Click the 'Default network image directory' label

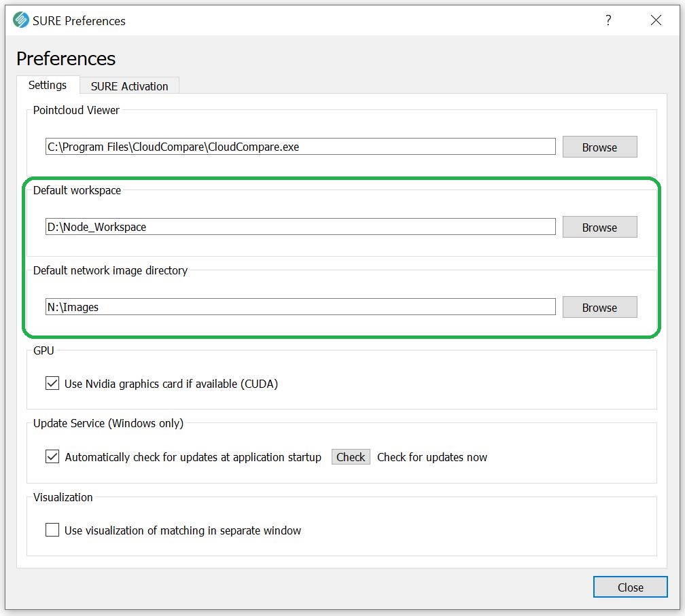tap(110, 271)
